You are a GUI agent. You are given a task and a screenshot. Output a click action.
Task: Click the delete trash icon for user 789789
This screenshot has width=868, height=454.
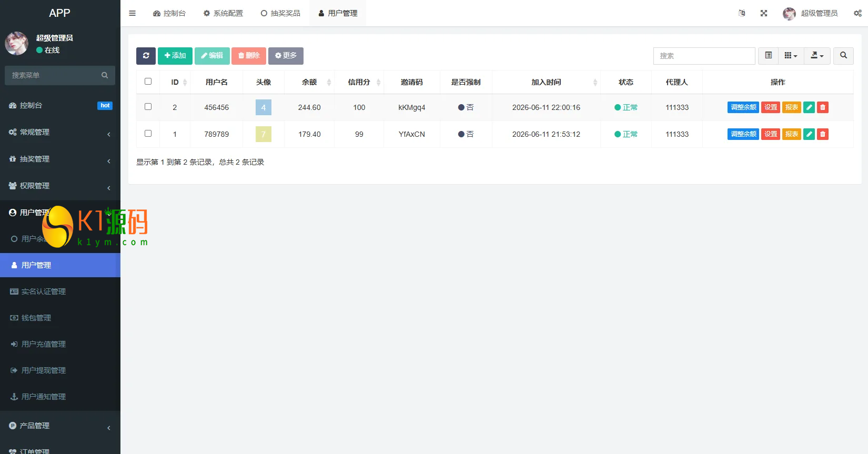(823, 134)
